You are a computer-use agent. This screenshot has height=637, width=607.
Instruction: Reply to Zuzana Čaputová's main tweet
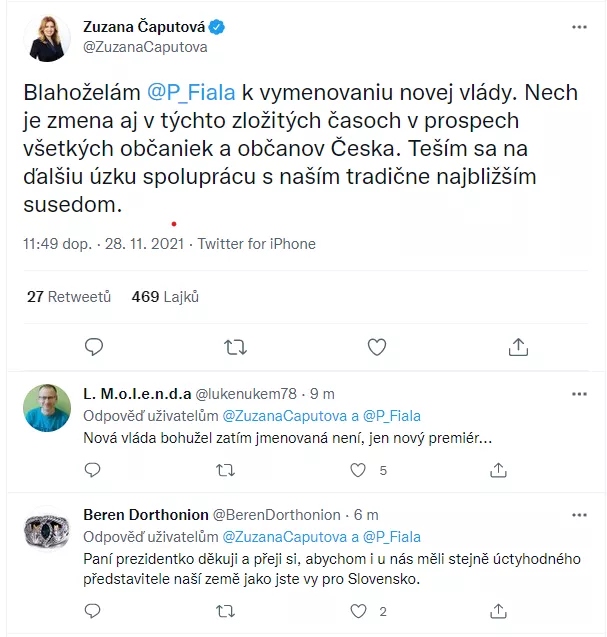point(93,347)
